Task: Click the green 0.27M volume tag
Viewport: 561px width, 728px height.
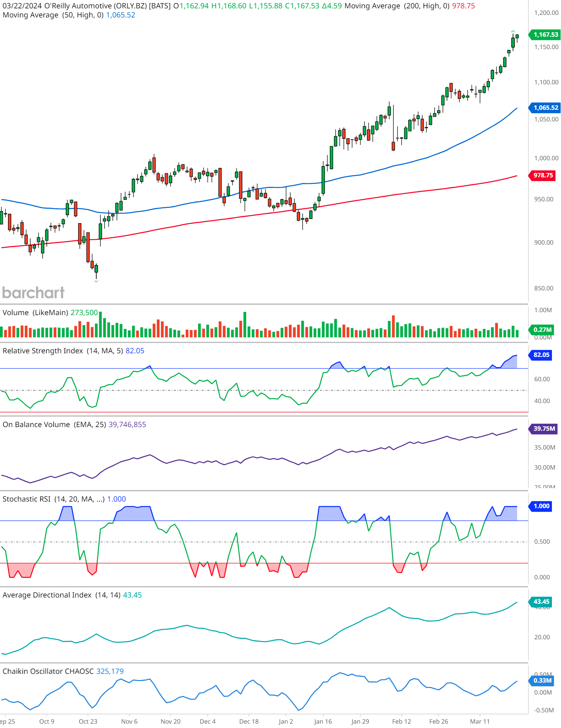Action: [x=542, y=330]
